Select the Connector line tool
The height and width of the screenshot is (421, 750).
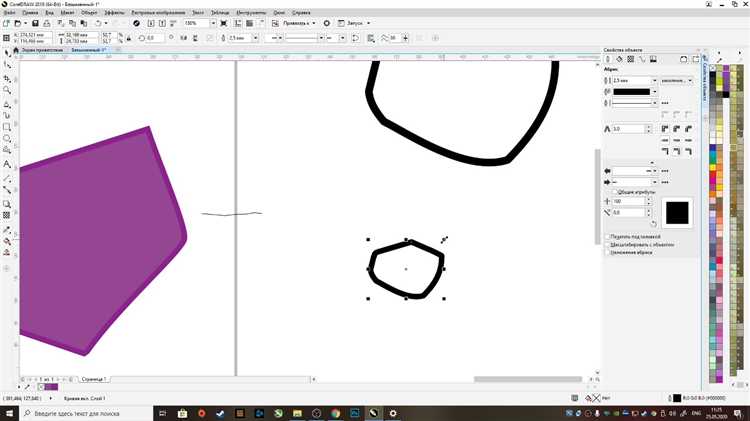(7, 190)
